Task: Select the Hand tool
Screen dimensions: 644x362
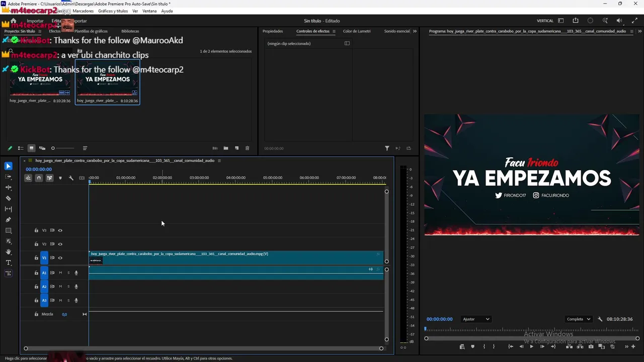Action: tap(8, 252)
